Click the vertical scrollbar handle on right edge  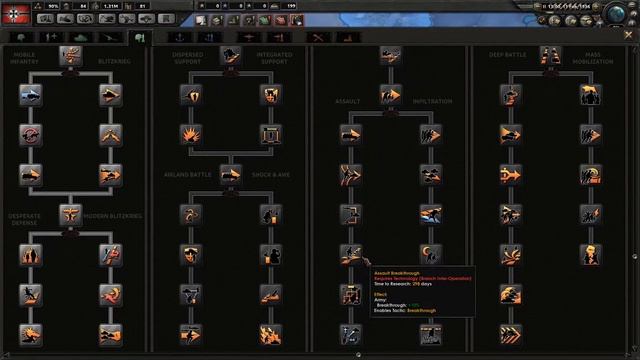tap(635, 257)
